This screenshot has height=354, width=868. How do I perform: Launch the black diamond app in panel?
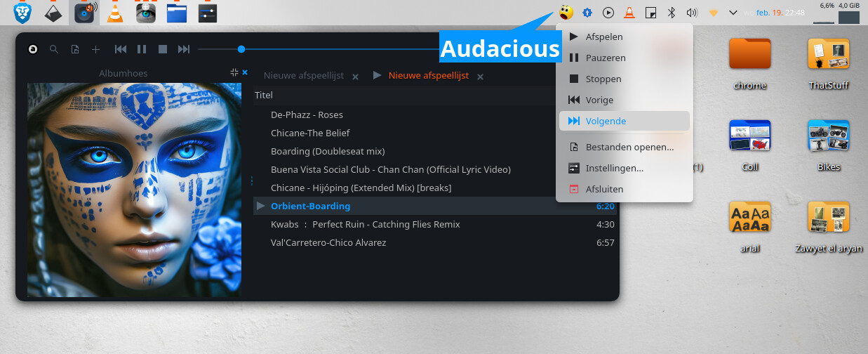coord(53,13)
